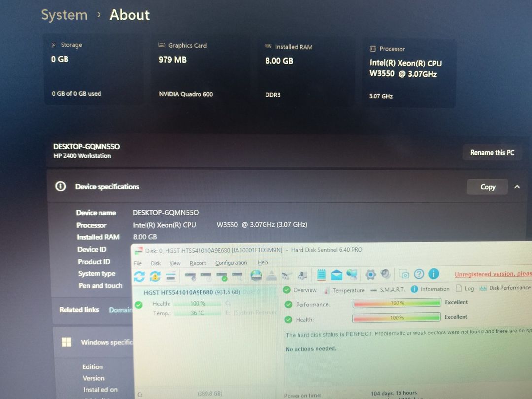Switch to the Overview tab

pos(300,290)
